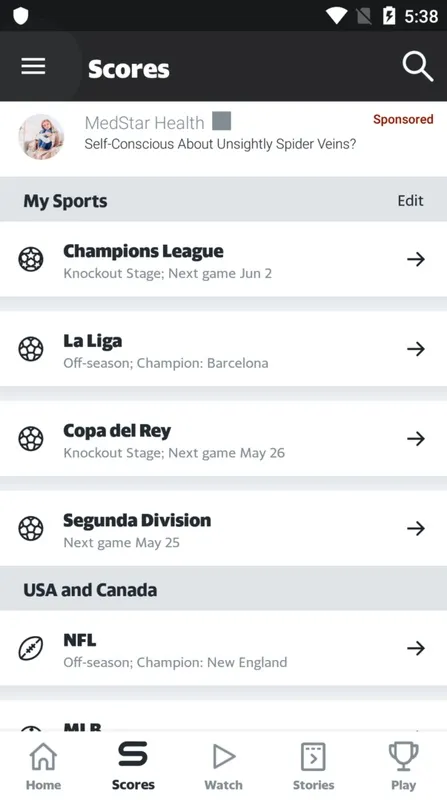Tap the search magnifier icon

tap(417, 66)
